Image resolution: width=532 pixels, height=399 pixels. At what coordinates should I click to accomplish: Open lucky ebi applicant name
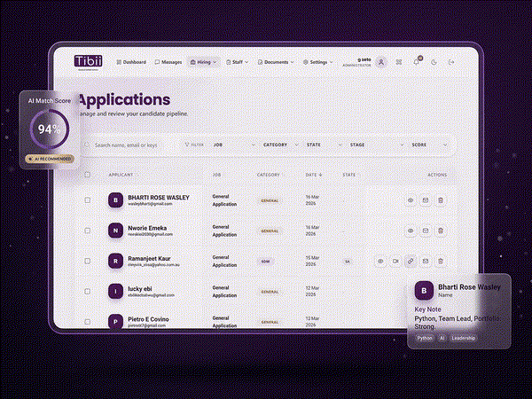tap(140, 289)
